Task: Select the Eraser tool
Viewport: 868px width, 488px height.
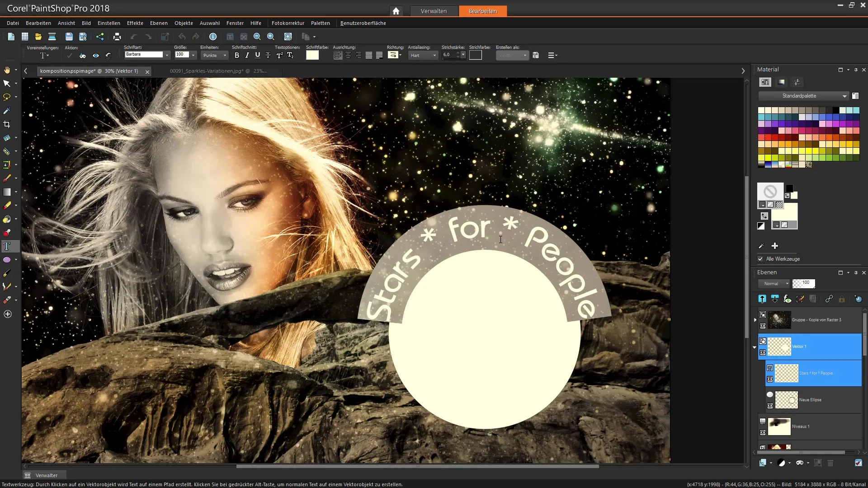Action: pyautogui.click(x=7, y=206)
